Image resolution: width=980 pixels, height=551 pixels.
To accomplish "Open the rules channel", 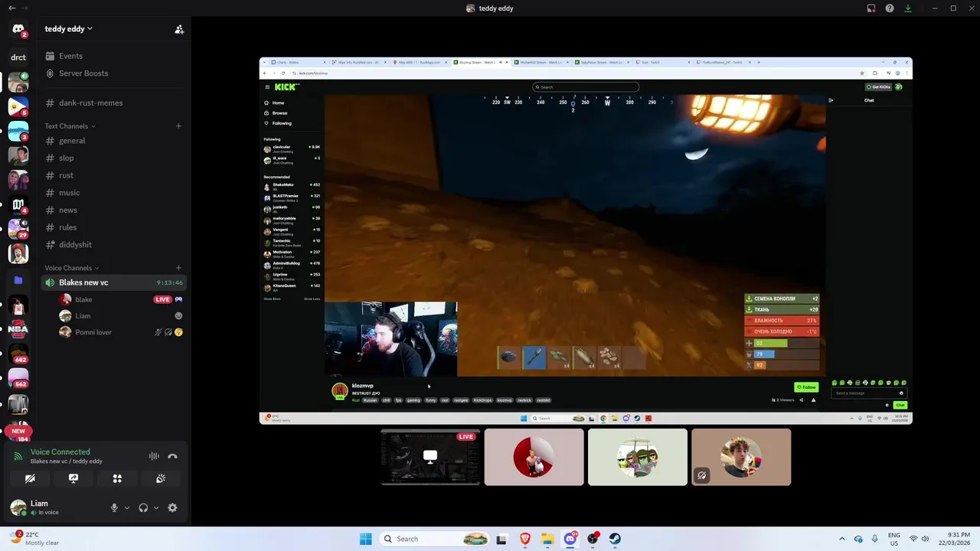I will pos(113,227).
